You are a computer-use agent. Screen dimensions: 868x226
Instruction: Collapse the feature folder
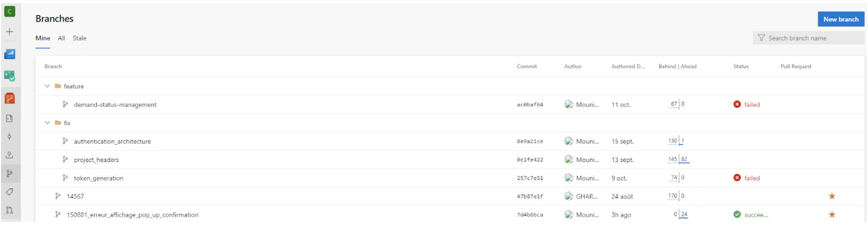tap(47, 86)
